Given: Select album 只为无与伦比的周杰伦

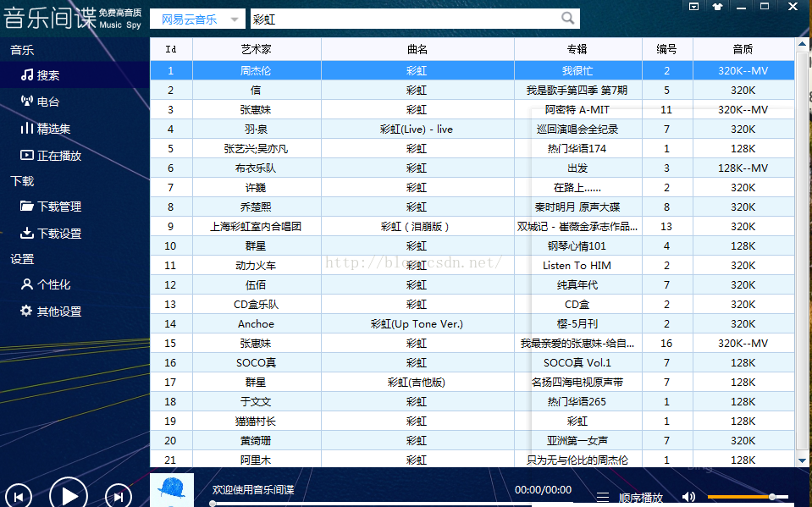Looking at the screenshot, I should (577, 460).
